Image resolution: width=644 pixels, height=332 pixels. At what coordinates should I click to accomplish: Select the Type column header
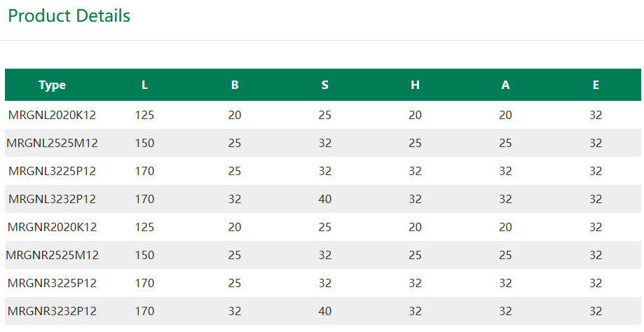tap(52, 85)
